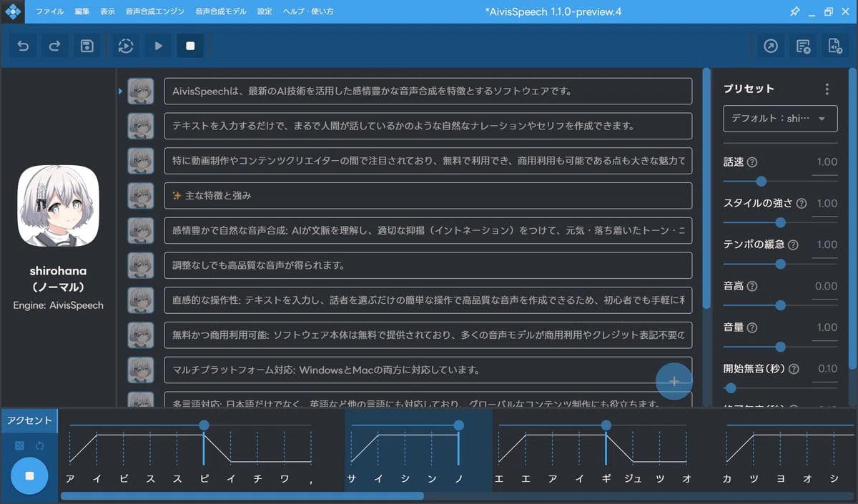
Task: Click the 開始無音(秒) value field 0.10
Action: tap(826, 370)
